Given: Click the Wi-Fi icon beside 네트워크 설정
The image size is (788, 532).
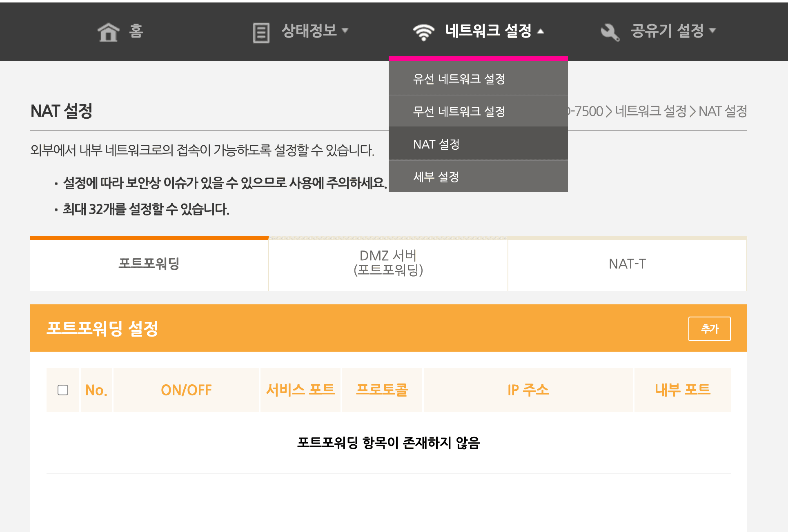Looking at the screenshot, I should 423,31.
